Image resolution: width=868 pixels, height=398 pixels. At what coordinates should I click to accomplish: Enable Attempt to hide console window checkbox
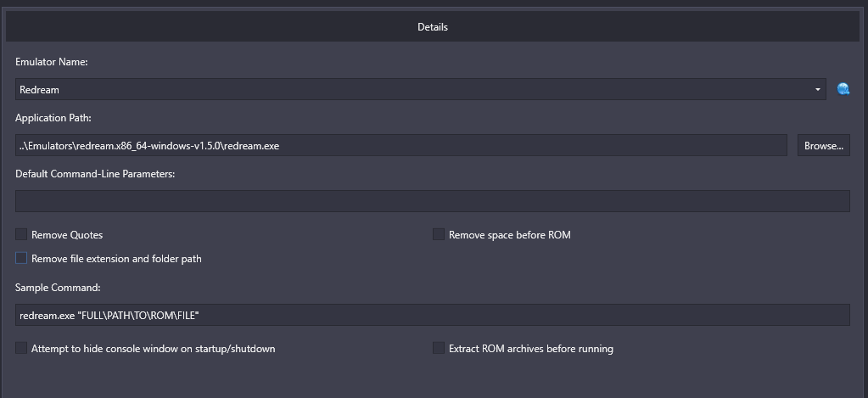(x=21, y=348)
